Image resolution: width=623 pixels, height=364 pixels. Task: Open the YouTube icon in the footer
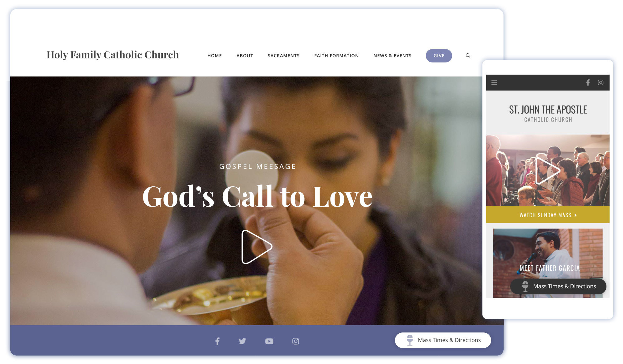pyautogui.click(x=269, y=341)
